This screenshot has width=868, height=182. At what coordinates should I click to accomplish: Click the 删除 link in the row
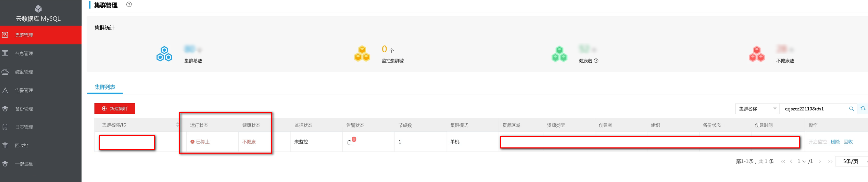pos(835,142)
